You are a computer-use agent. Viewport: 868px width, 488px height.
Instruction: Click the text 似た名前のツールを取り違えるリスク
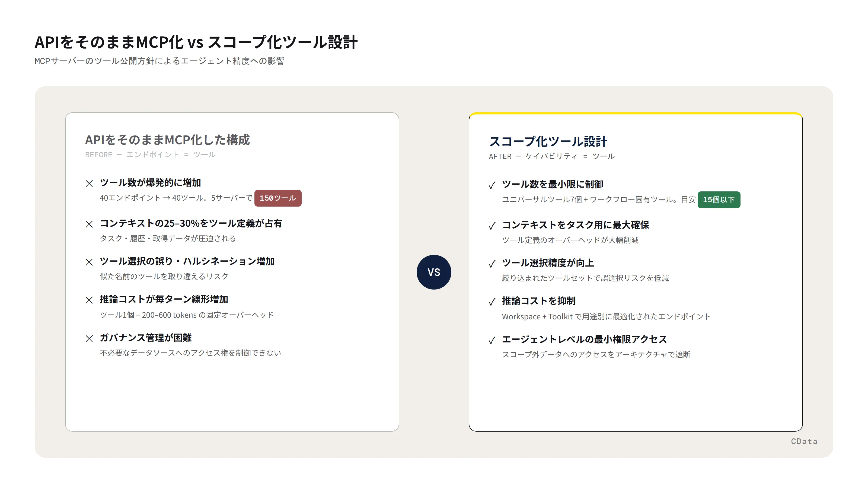164,277
